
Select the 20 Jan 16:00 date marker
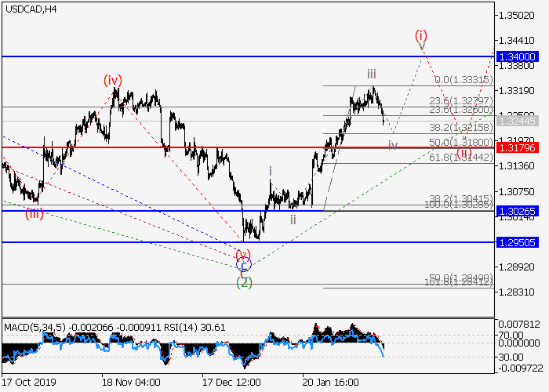pos(331,382)
